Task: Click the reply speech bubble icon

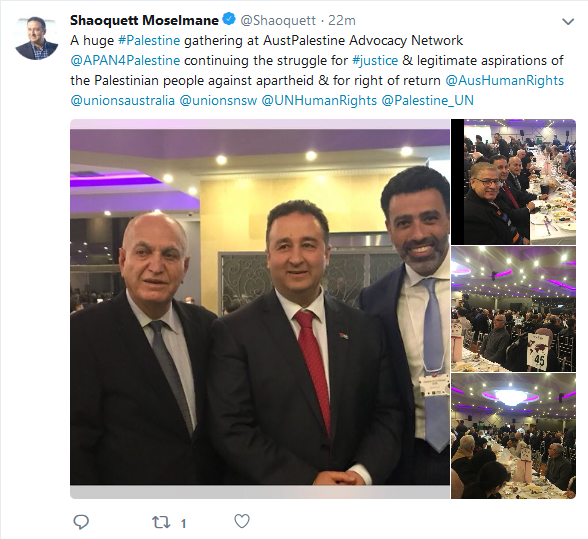Action: (x=81, y=522)
